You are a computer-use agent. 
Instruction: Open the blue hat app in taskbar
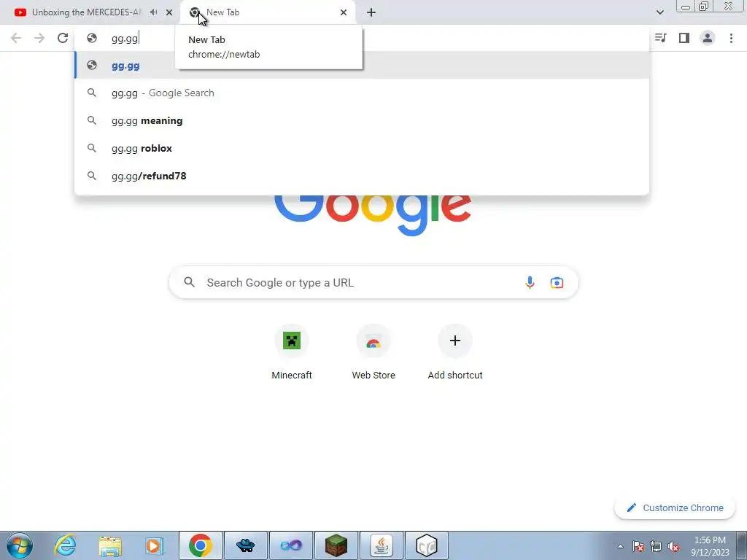point(245,545)
